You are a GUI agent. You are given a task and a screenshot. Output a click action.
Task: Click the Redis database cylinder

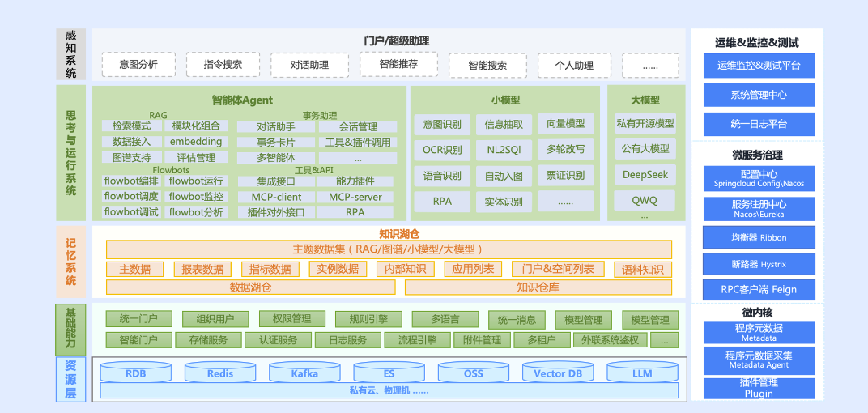220,373
